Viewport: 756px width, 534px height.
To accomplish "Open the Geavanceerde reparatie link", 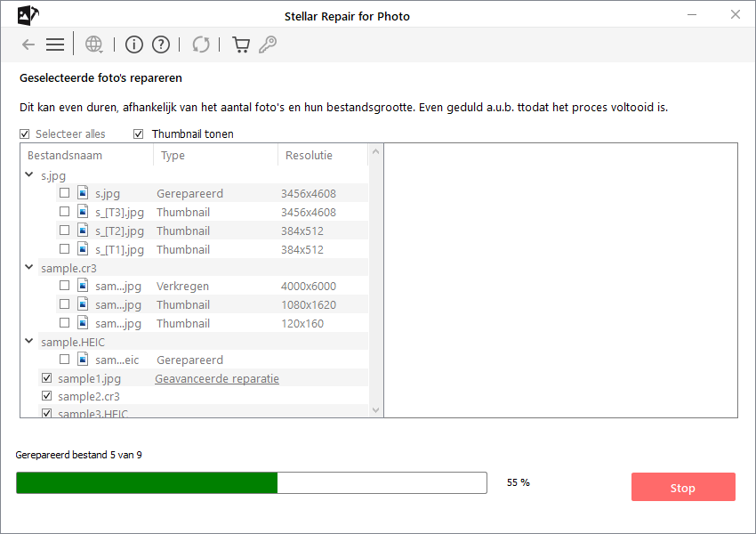I will pyautogui.click(x=217, y=379).
